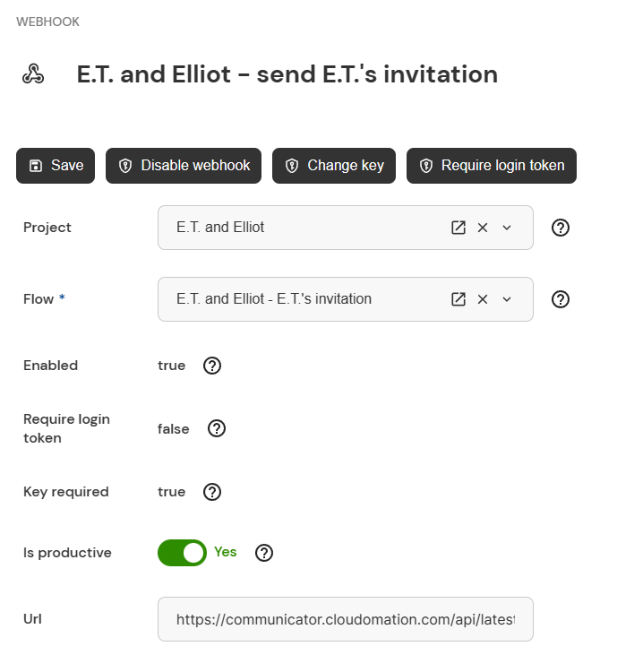Click the Save button
Viewport: 617px width, 672px height.
[x=56, y=166]
